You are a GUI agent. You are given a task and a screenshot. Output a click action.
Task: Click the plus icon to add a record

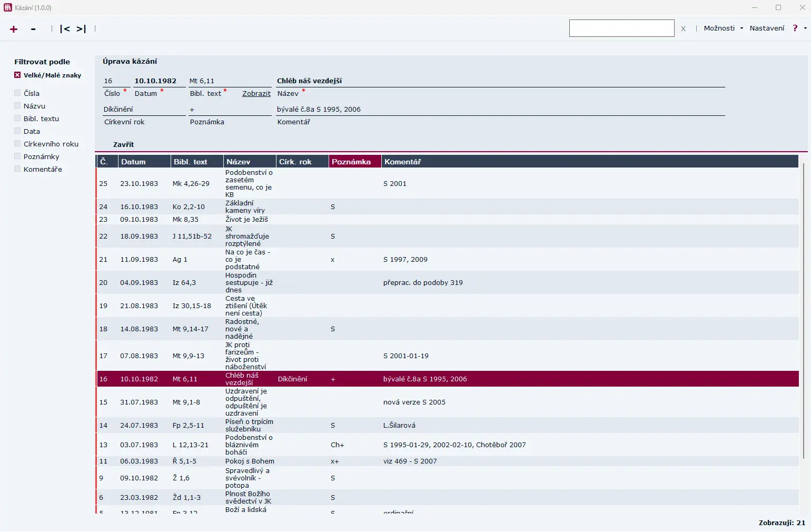tap(13, 29)
